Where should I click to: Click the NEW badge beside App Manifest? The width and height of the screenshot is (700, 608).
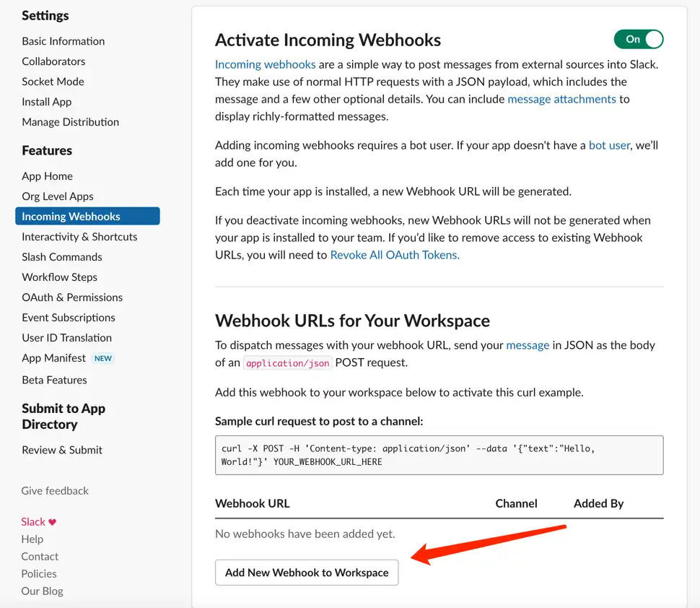(x=103, y=358)
